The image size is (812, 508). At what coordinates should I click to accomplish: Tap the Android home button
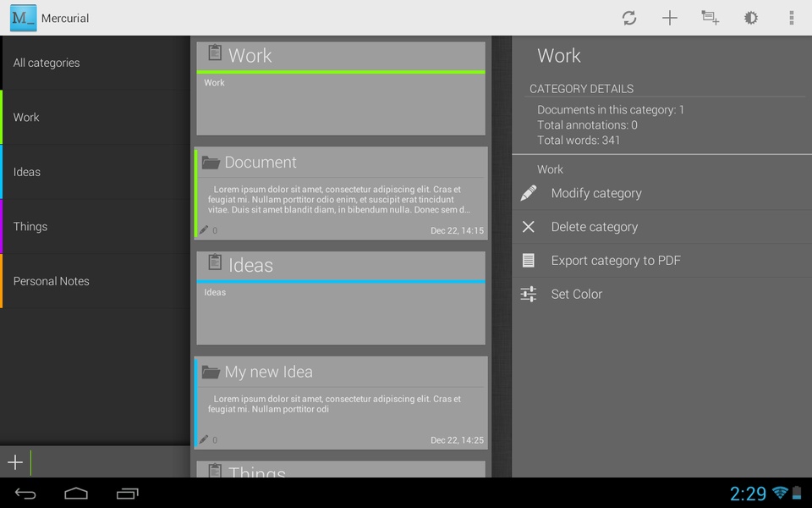click(x=76, y=493)
